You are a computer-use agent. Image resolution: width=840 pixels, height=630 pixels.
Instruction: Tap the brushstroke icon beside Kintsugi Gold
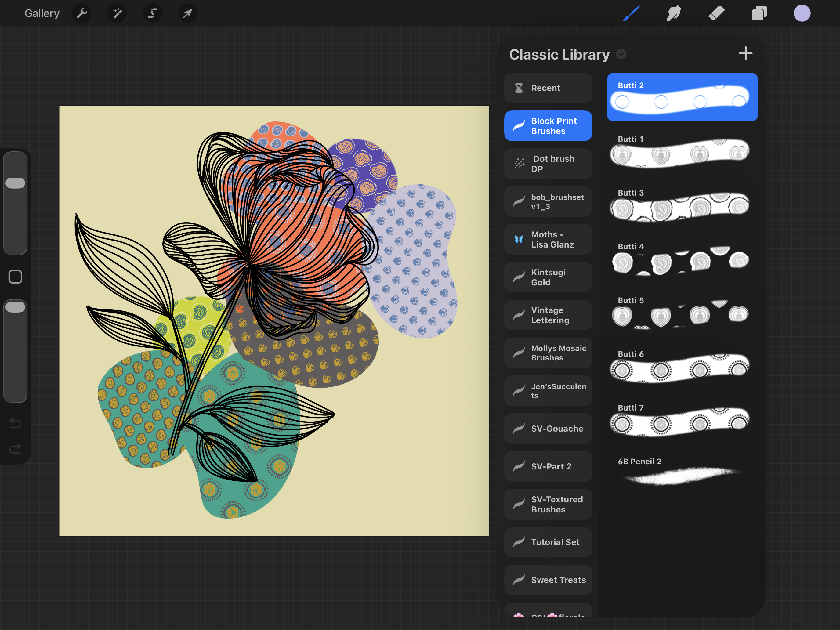519,277
